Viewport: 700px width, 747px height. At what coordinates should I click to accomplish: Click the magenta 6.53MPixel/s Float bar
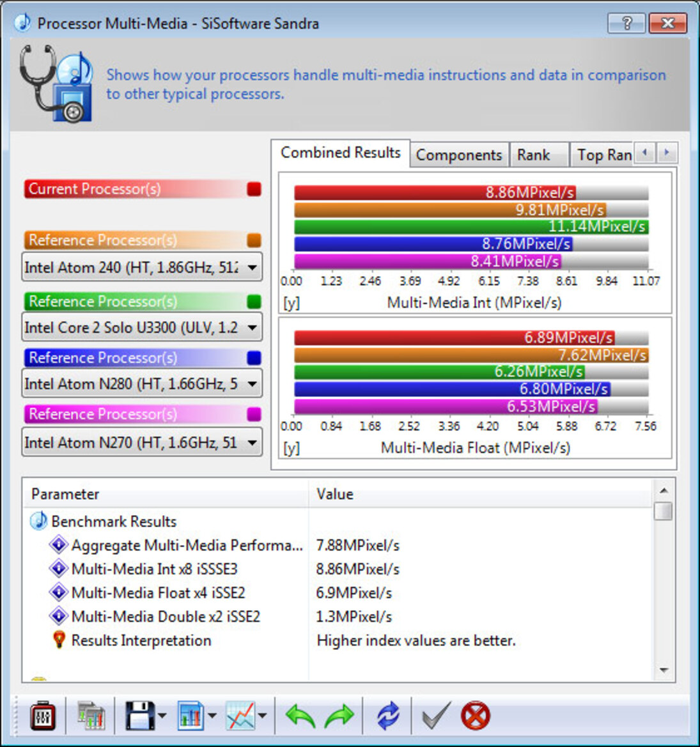click(446, 406)
